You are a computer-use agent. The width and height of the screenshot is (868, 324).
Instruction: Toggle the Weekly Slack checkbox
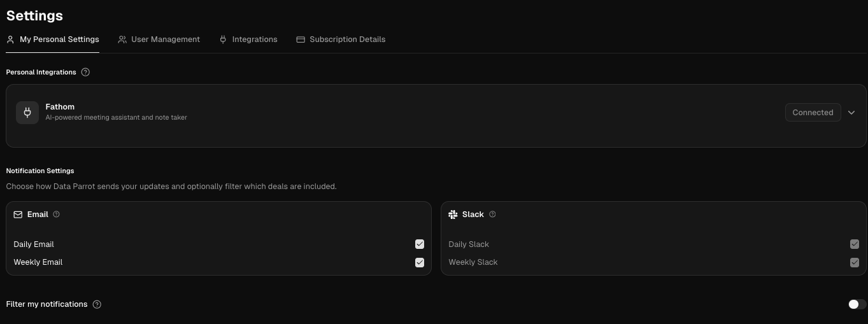click(x=854, y=262)
